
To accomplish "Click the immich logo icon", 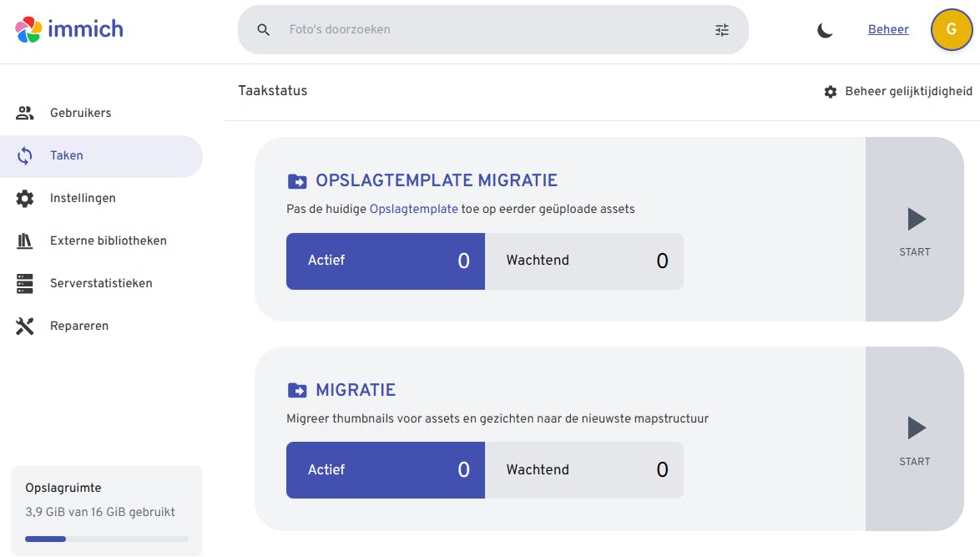I will pos(28,30).
